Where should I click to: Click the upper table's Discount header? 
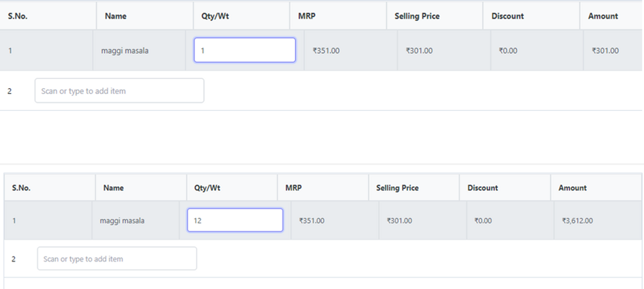point(507,16)
